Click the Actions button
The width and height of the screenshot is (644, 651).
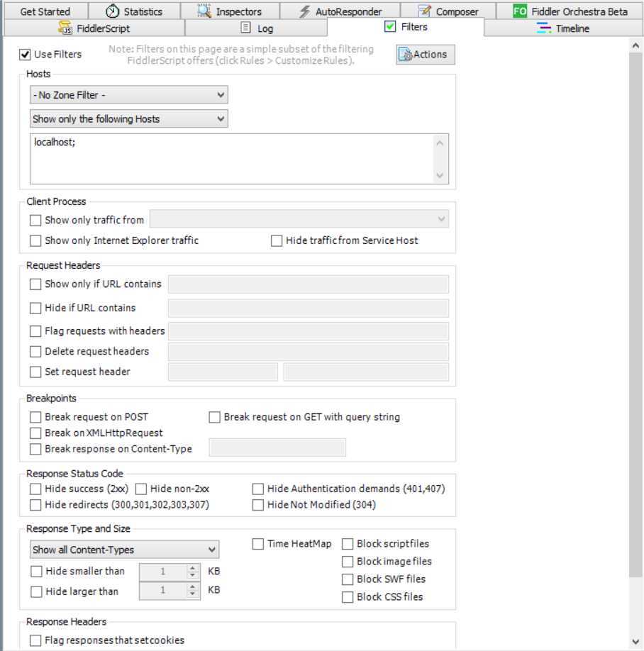[425, 55]
